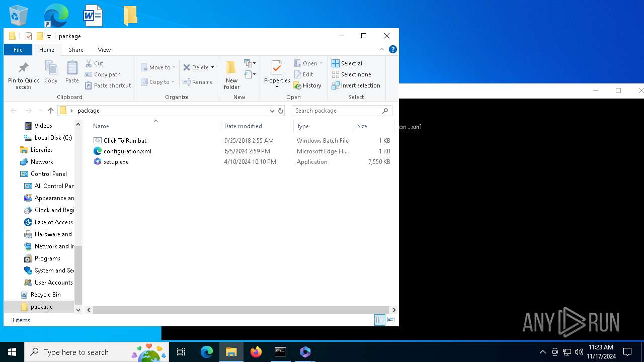Select the Click To Run.bat file
This screenshot has height=362, width=644.
[x=125, y=141]
